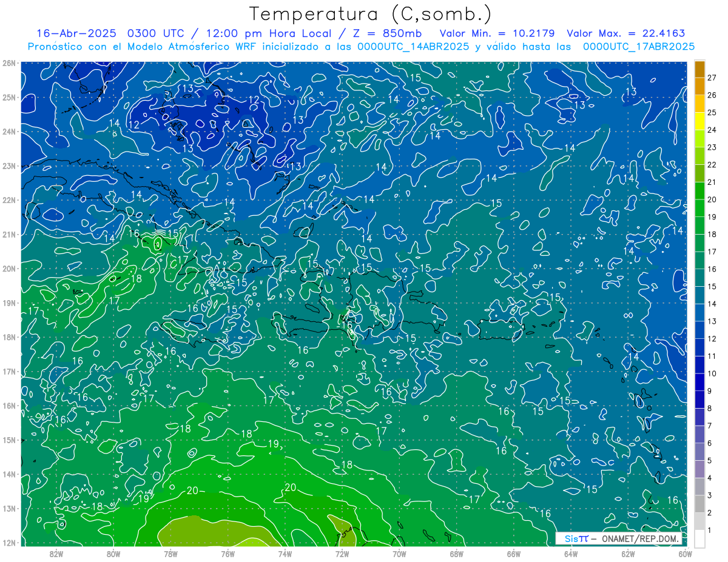Click the "4" color scale label
The width and height of the screenshot is (728, 562).
[710, 478]
